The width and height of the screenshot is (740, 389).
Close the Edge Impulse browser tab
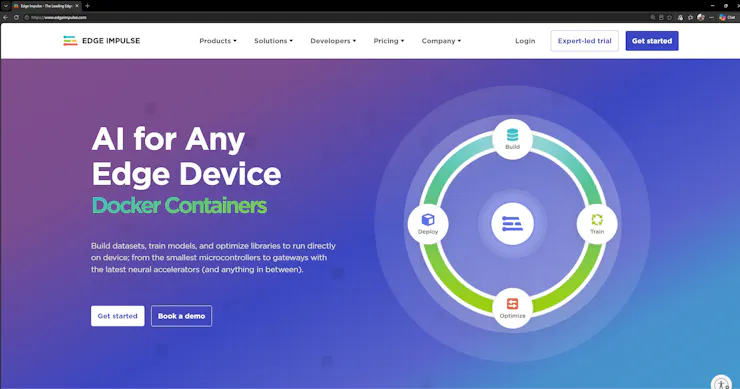pyautogui.click(x=76, y=6)
